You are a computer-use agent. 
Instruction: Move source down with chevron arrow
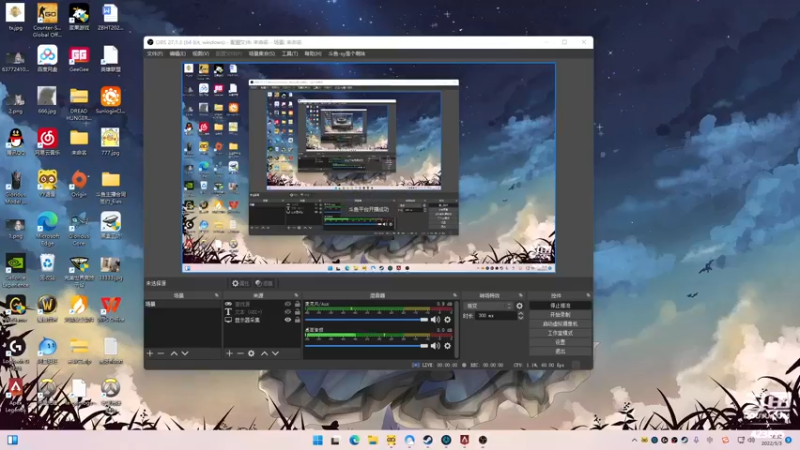pyautogui.click(x=275, y=353)
